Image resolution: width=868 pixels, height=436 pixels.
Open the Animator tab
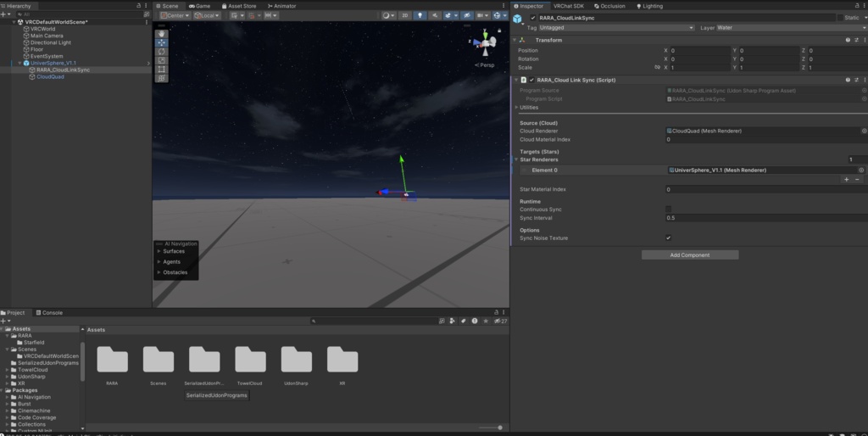click(281, 6)
